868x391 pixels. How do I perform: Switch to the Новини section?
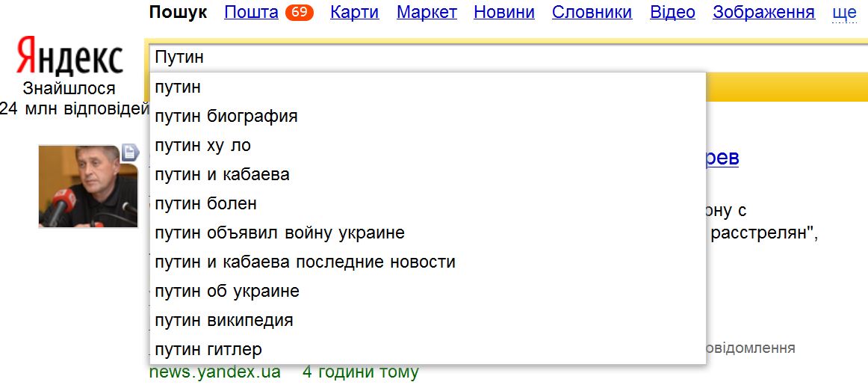[504, 12]
